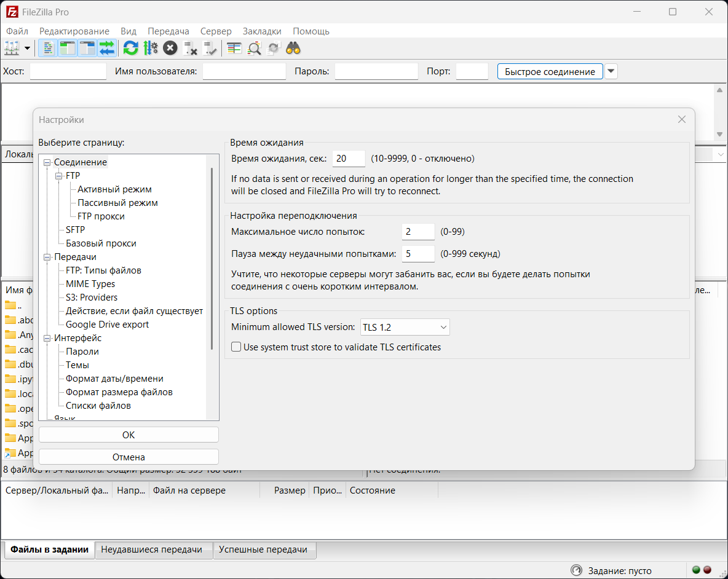728x579 pixels.
Task: Open the Вид menu
Action: [x=129, y=31]
